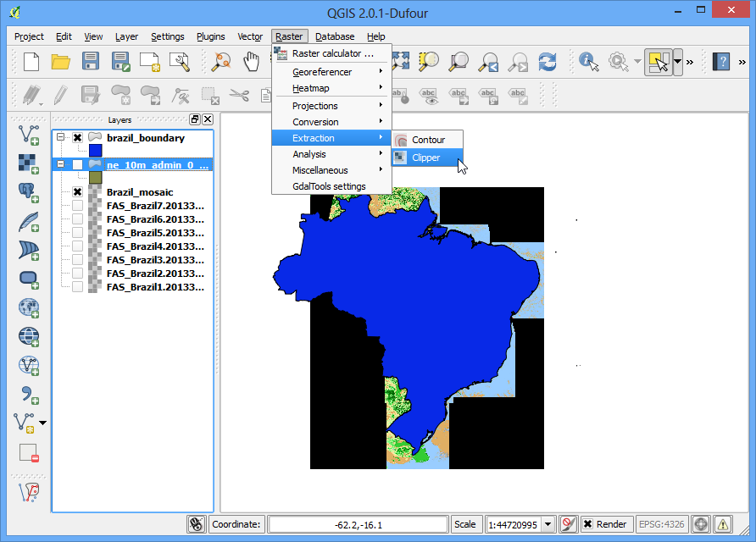Click the stop rendering button
Screen dimensions: 756x542
(x=569, y=524)
